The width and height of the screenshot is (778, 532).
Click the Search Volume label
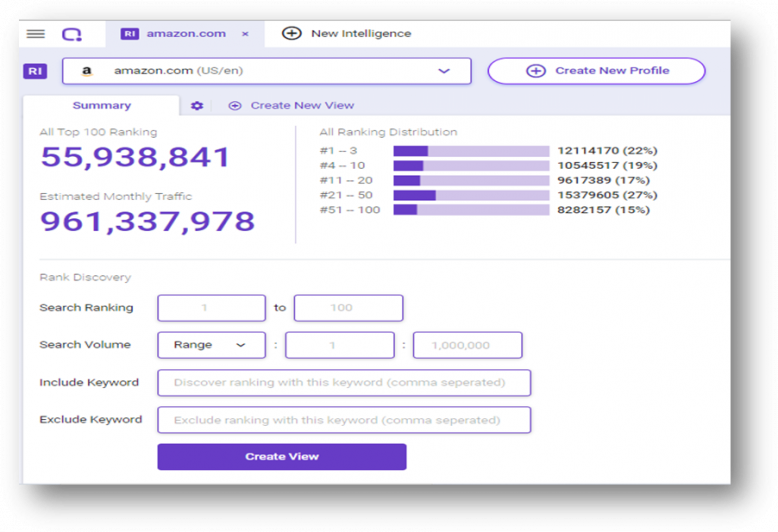pyautogui.click(x=85, y=345)
